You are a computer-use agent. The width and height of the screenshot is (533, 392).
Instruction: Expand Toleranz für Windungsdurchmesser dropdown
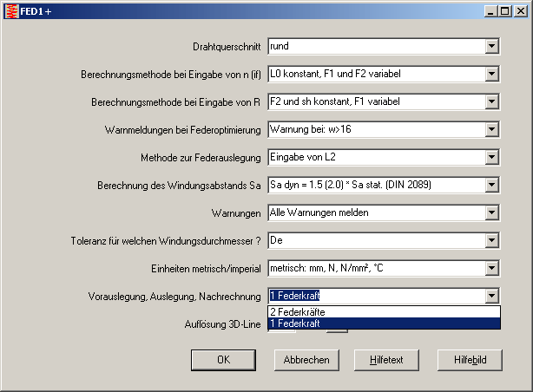(x=491, y=240)
